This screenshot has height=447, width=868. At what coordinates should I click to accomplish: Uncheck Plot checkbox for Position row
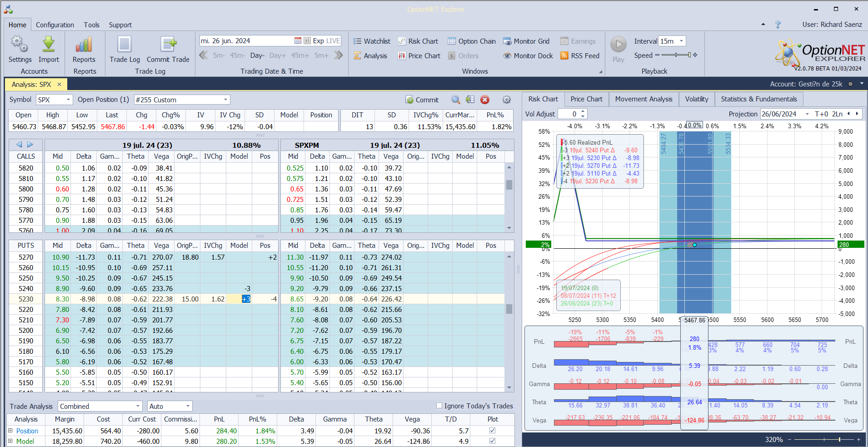pyautogui.click(x=492, y=431)
